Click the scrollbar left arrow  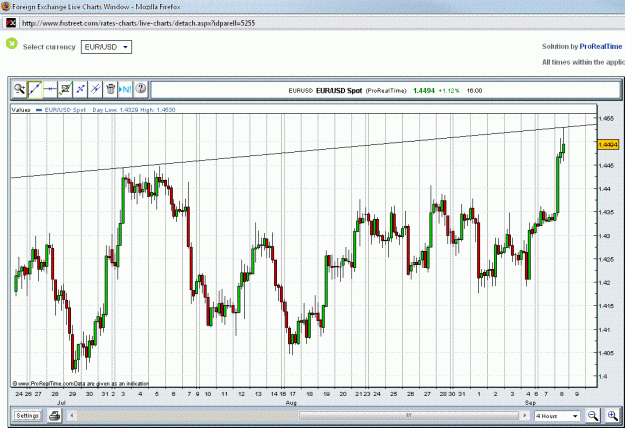(72, 416)
